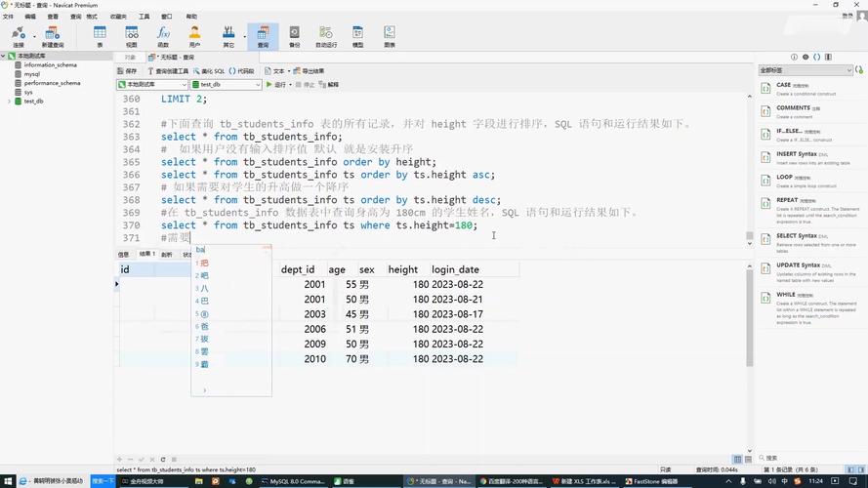This screenshot has width=868, height=488.
Task: Click the 保存 (Save) query button
Action: tap(127, 71)
